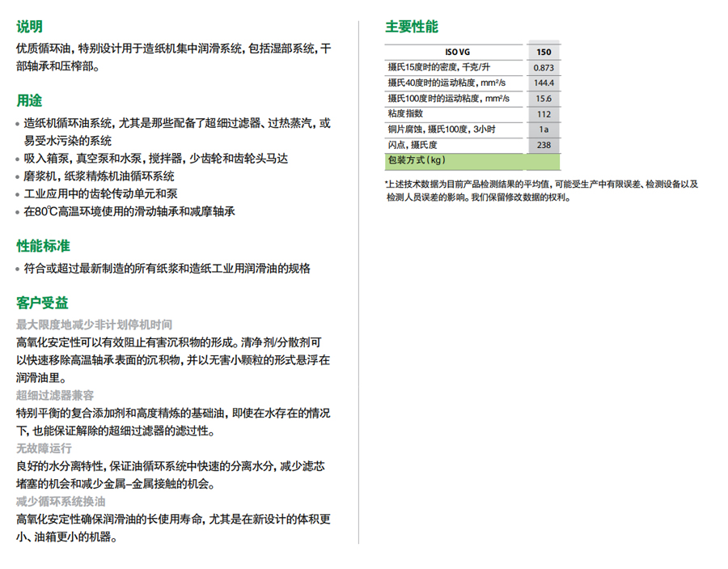Click the heading 客户受益
The height and width of the screenshot is (569, 728).
[x=42, y=303]
